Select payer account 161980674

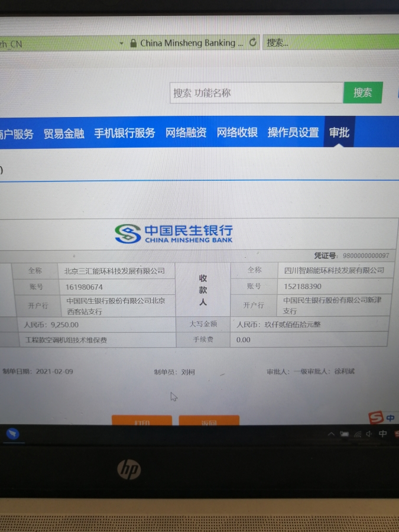[84, 287]
